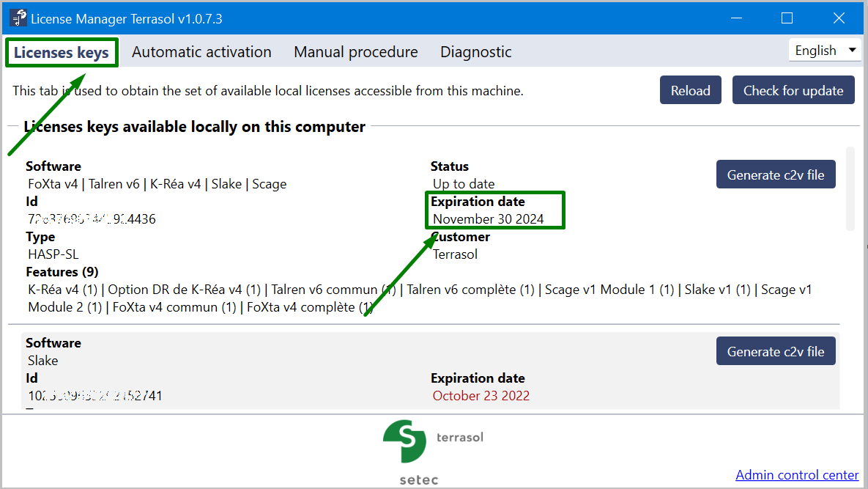868x489 pixels.
Task: Click the 'Terrasol' customer value
Action: (455, 254)
